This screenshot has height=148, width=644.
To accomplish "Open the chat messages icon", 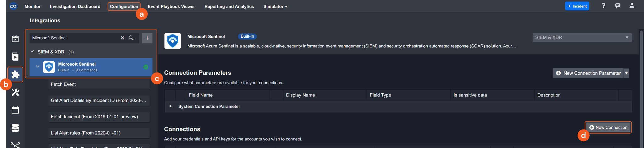I will click(618, 6).
